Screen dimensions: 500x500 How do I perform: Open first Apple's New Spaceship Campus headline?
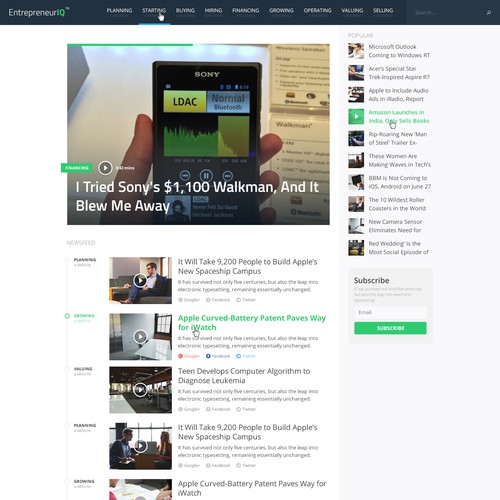(247, 266)
